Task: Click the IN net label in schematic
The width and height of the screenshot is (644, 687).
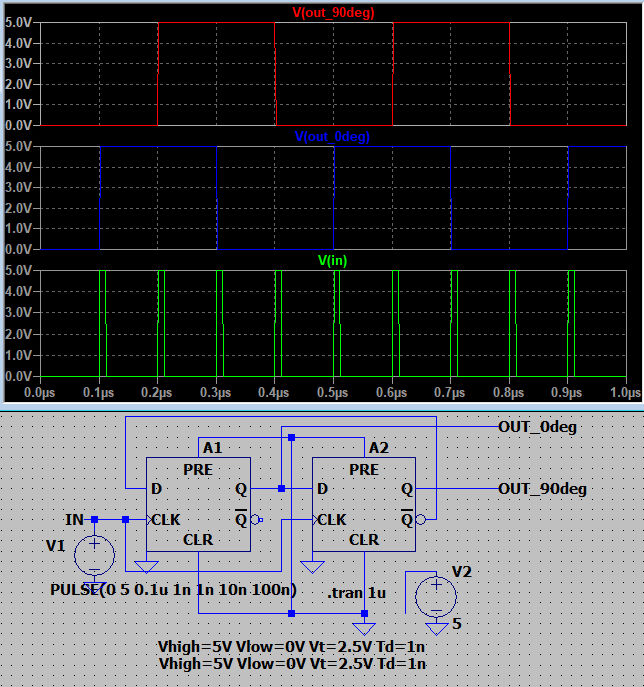Action: pos(74,520)
